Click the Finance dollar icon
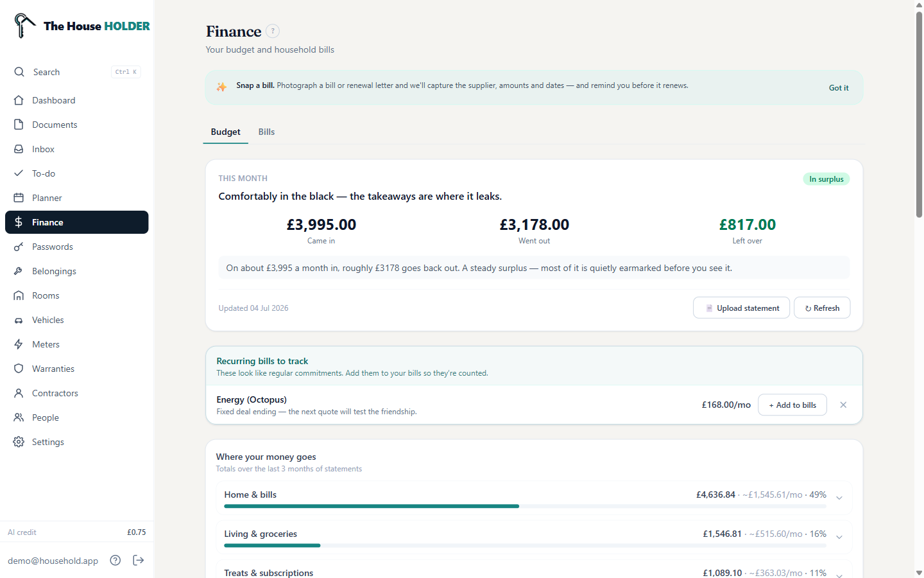Viewport: 924px width, 578px height. pos(19,222)
